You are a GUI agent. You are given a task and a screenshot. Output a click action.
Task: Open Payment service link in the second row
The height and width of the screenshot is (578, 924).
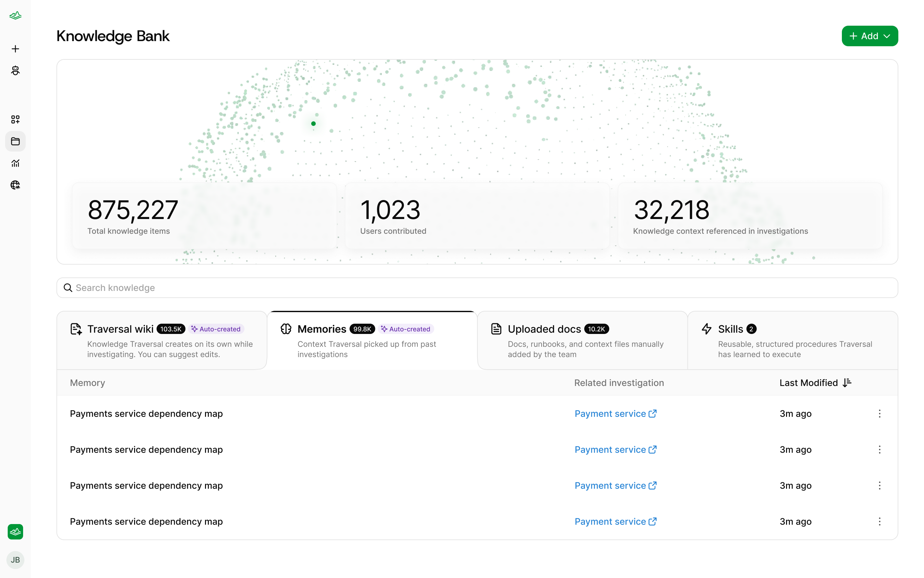click(615, 450)
